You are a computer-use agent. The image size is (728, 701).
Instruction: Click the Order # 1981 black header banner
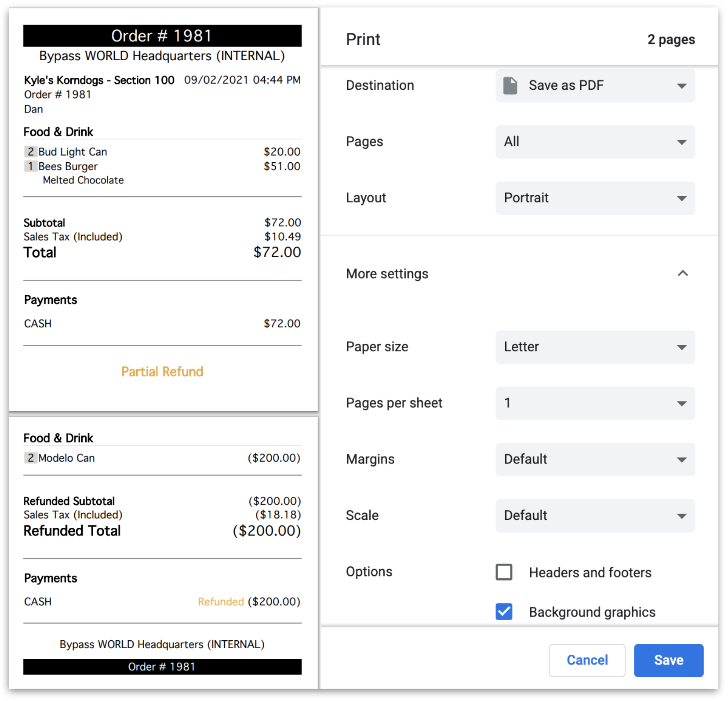point(162,36)
